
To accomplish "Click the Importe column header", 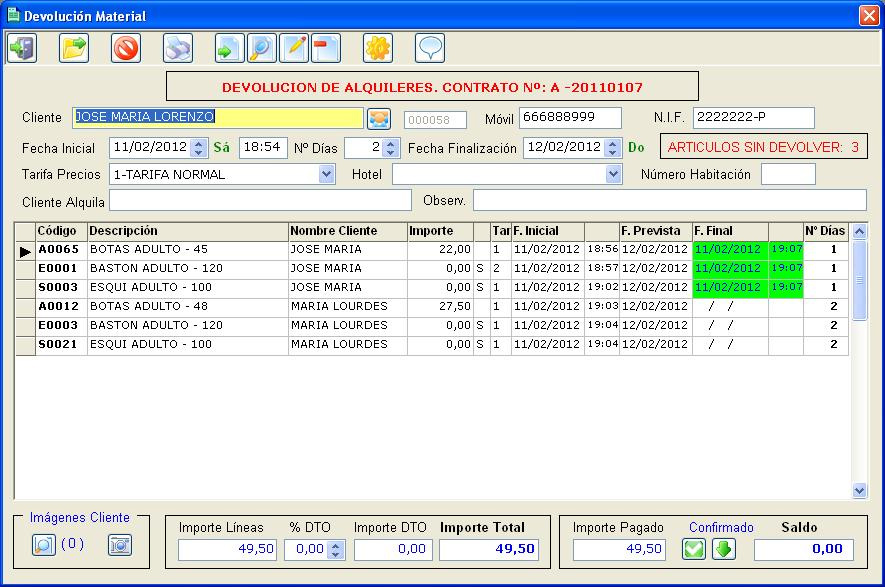I will point(440,231).
